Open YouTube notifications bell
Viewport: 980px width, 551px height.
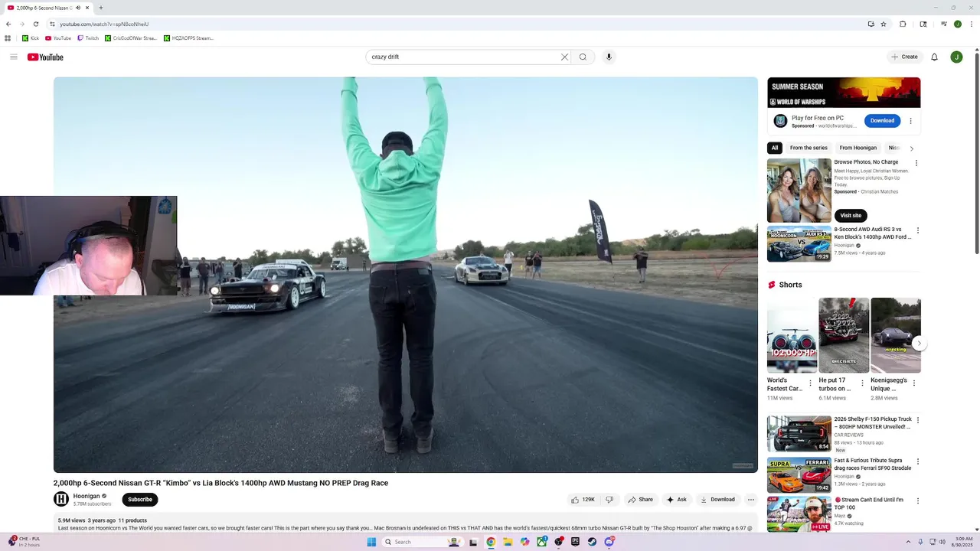[934, 57]
